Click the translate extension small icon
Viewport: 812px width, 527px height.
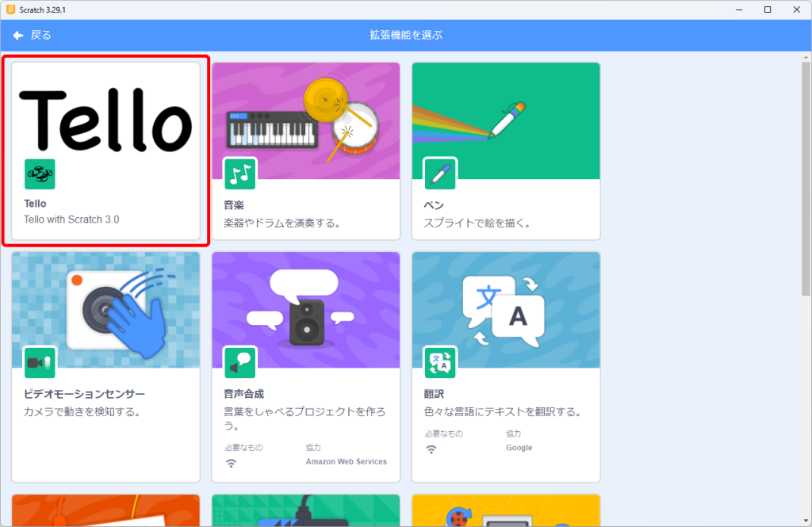pos(439,362)
